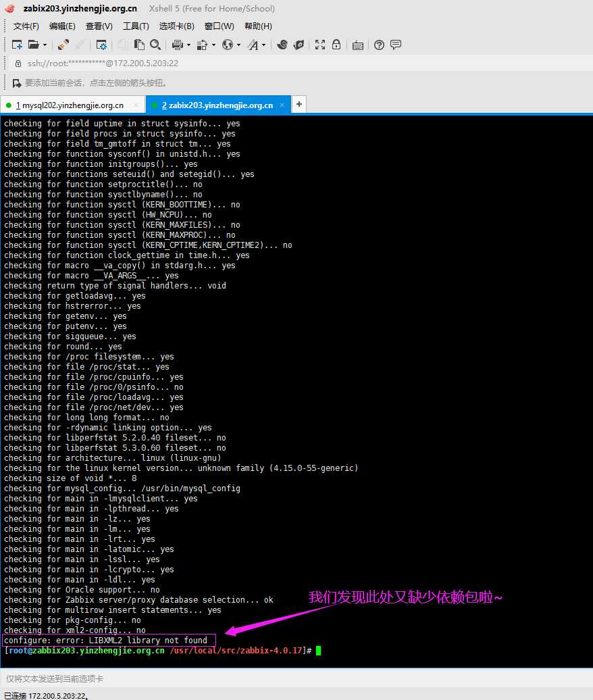Expand the Color scheme dropdown arrow
Screen dimensions: 593x700
click(x=213, y=45)
